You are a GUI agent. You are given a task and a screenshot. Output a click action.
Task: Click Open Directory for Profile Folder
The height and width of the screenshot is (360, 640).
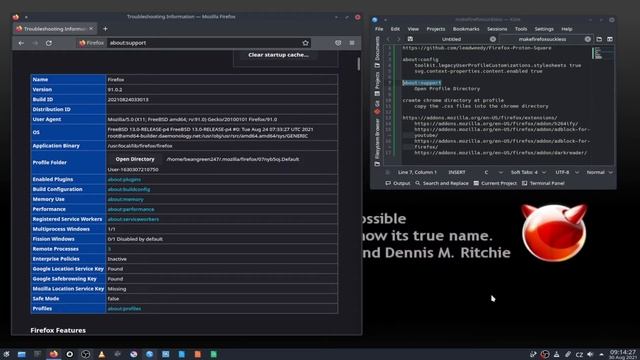[x=135, y=159]
